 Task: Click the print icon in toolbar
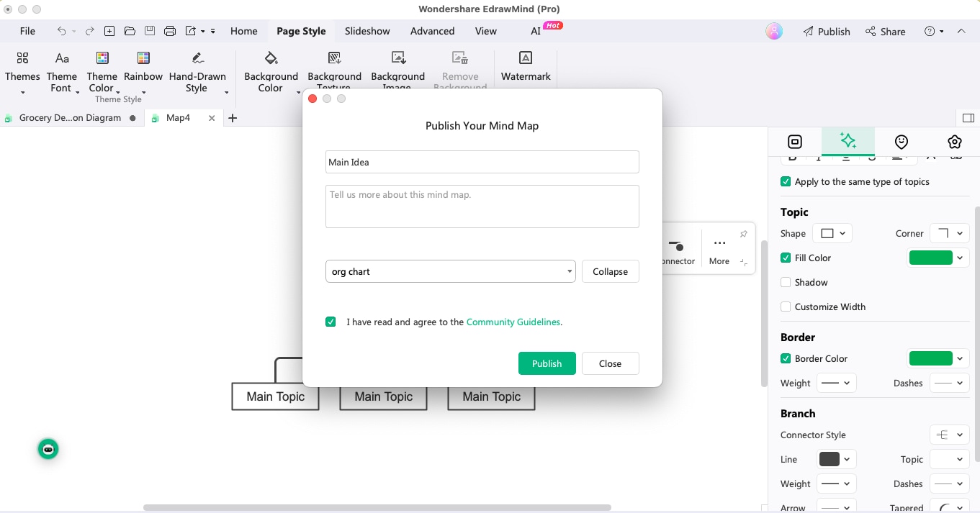170,31
